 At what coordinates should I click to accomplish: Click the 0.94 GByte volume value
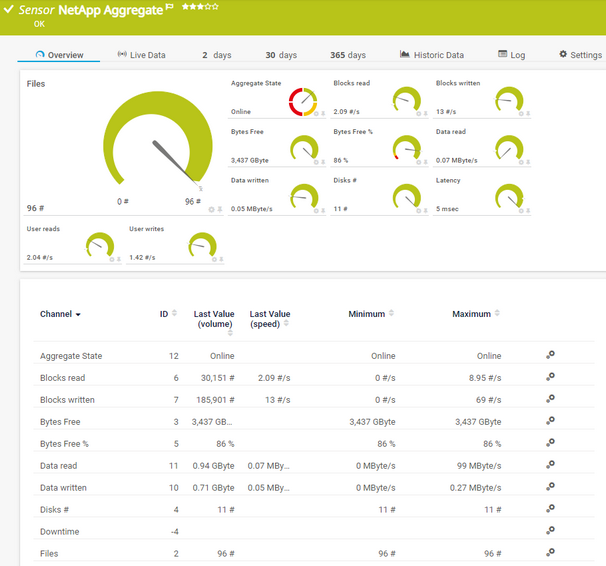coord(213,466)
